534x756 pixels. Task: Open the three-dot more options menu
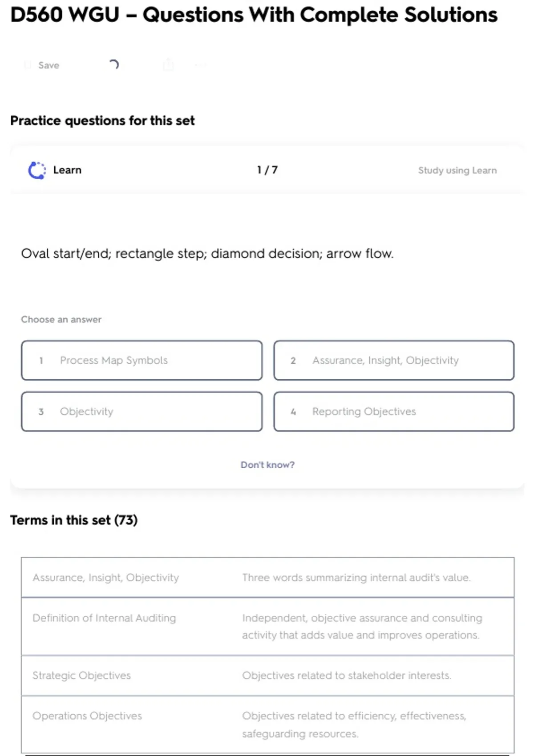click(200, 65)
